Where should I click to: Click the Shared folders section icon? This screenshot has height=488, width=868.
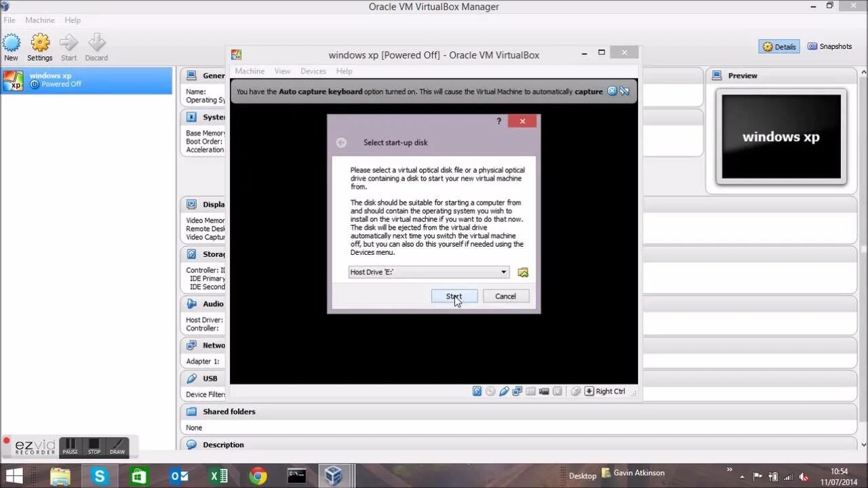pyautogui.click(x=192, y=411)
